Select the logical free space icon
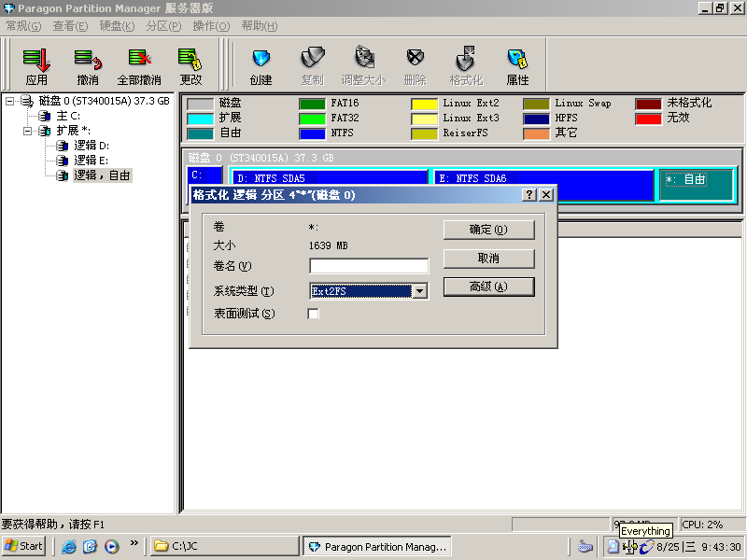 point(62,175)
